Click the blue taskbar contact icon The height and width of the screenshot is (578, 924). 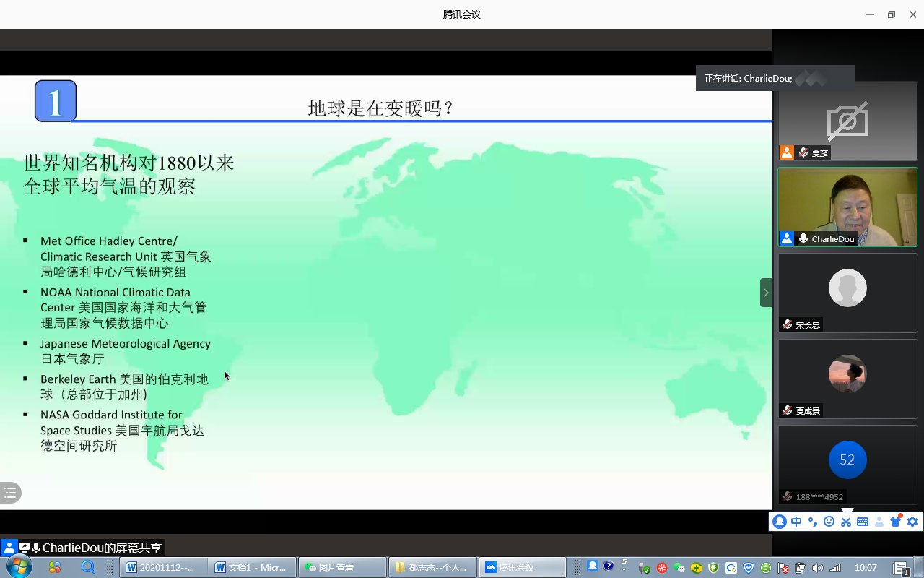(x=593, y=566)
